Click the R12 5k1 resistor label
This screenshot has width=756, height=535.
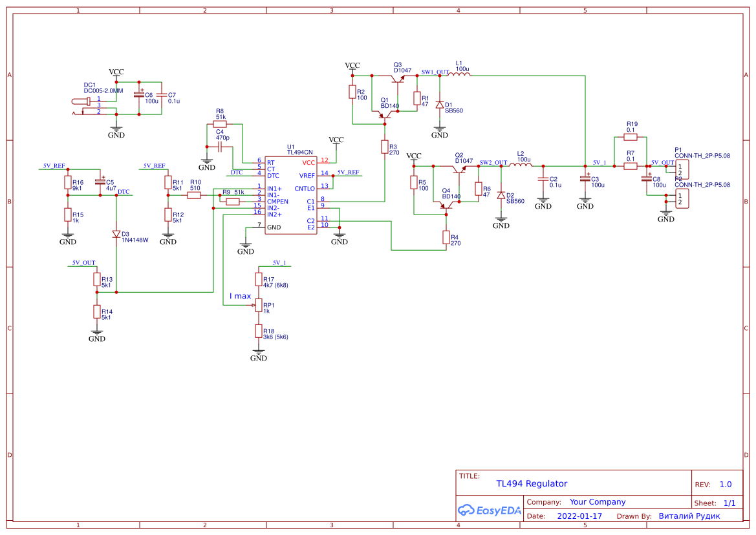coord(178,218)
